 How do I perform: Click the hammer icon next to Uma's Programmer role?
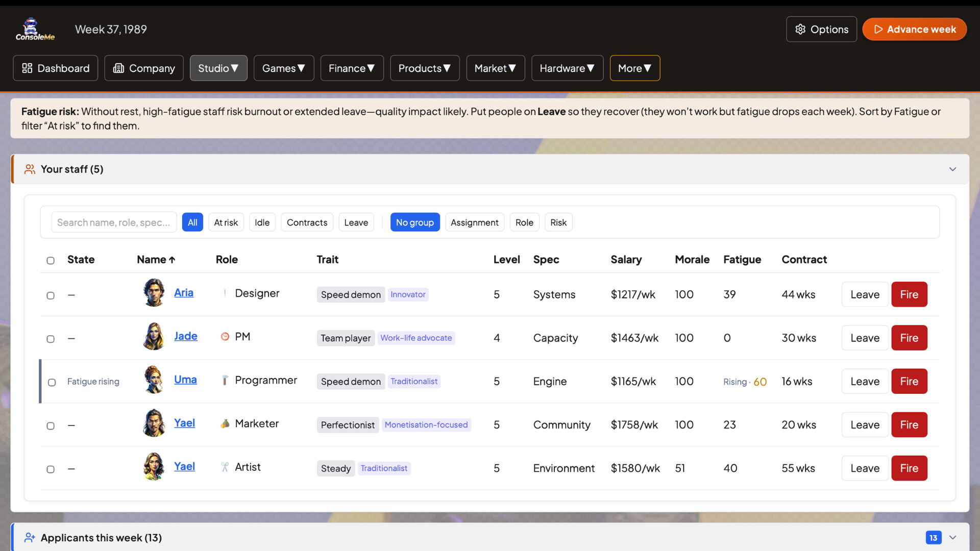[x=225, y=380]
